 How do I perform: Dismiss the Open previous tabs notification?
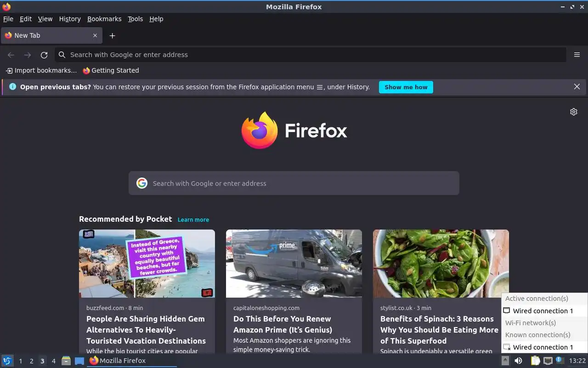[577, 86]
